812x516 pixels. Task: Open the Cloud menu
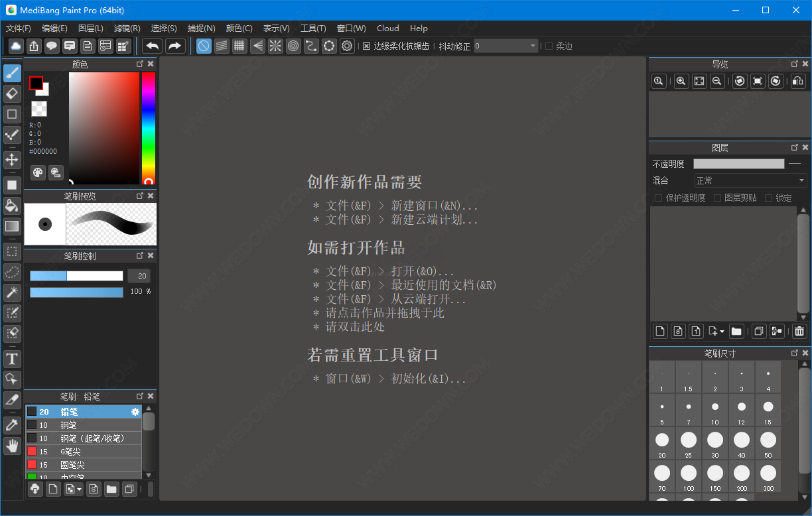387,29
